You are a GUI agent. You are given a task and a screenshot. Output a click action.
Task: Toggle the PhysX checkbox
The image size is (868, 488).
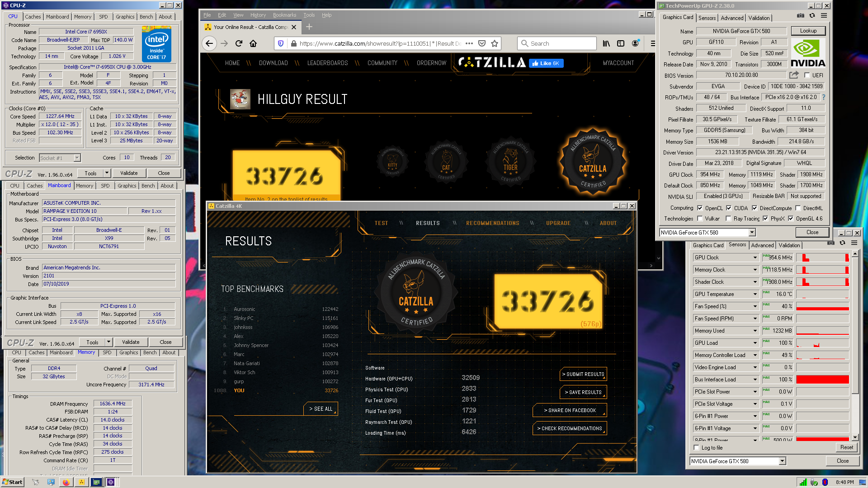click(x=765, y=219)
